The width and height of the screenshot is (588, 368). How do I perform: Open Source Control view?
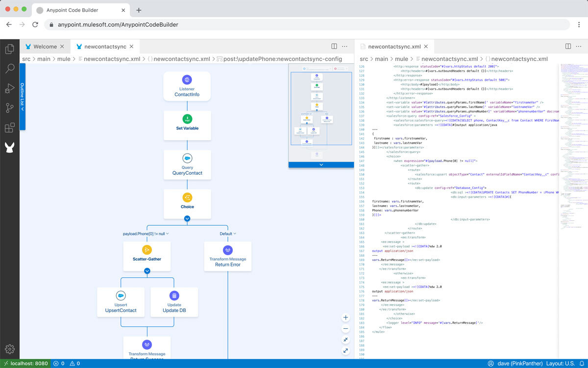(x=9, y=108)
